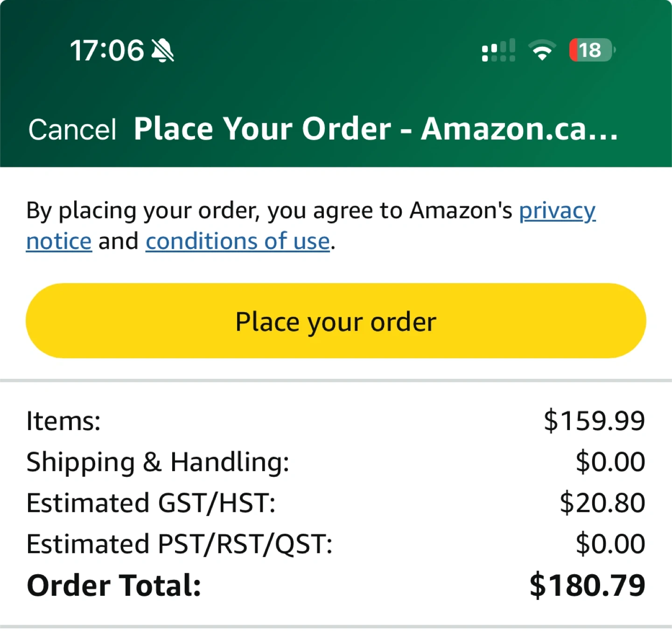Tap the Estimated PST/RST/QST label
This screenshot has width=672, height=634.
tap(180, 544)
